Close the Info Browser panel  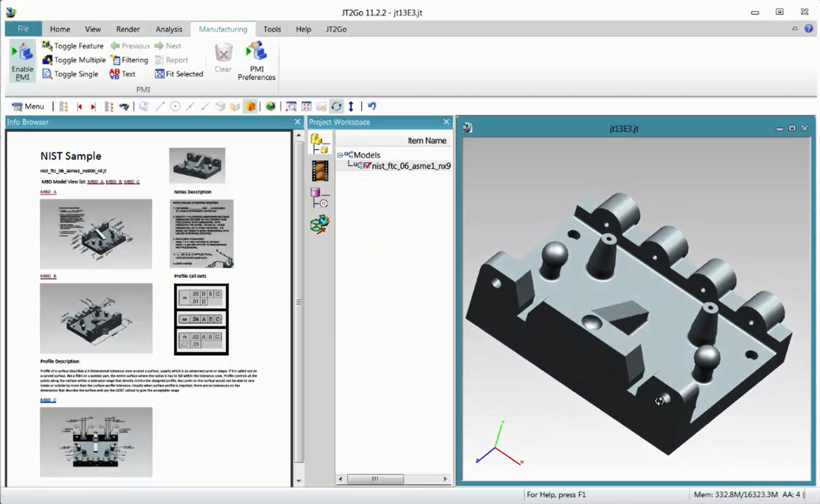pyautogui.click(x=298, y=122)
